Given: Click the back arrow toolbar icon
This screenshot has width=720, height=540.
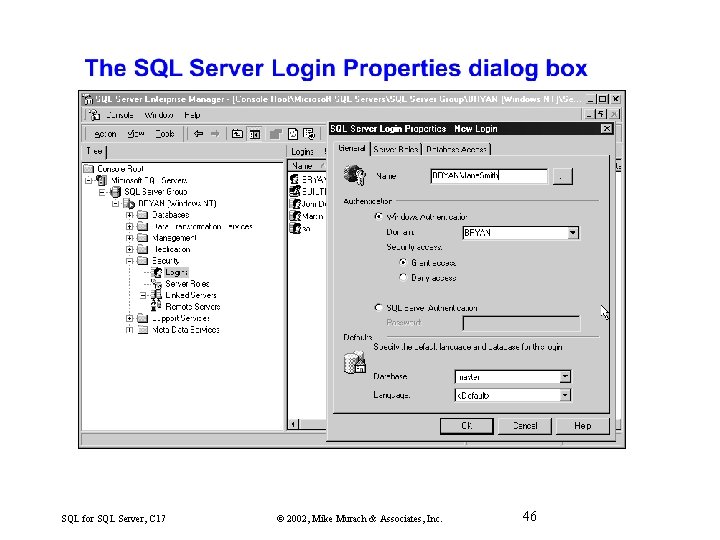Looking at the screenshot, I should (x=198, y=134).
